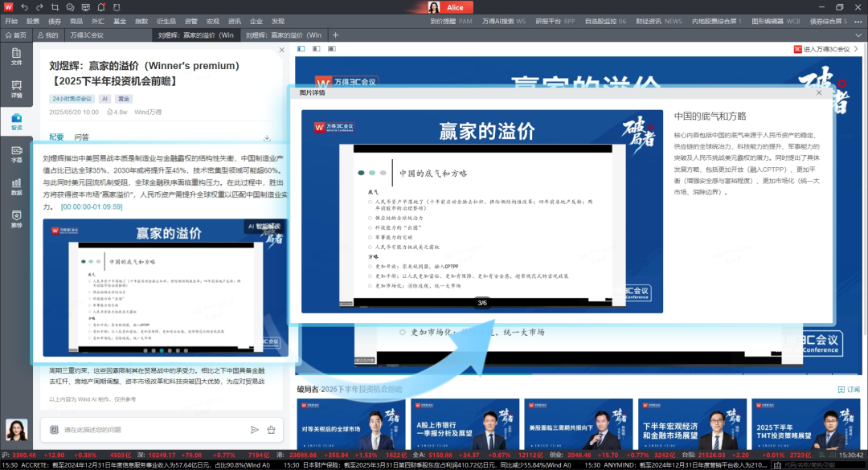Click the 24小时焦点会议 tag
Screen dimensions: 868x470
pos(72,99)
